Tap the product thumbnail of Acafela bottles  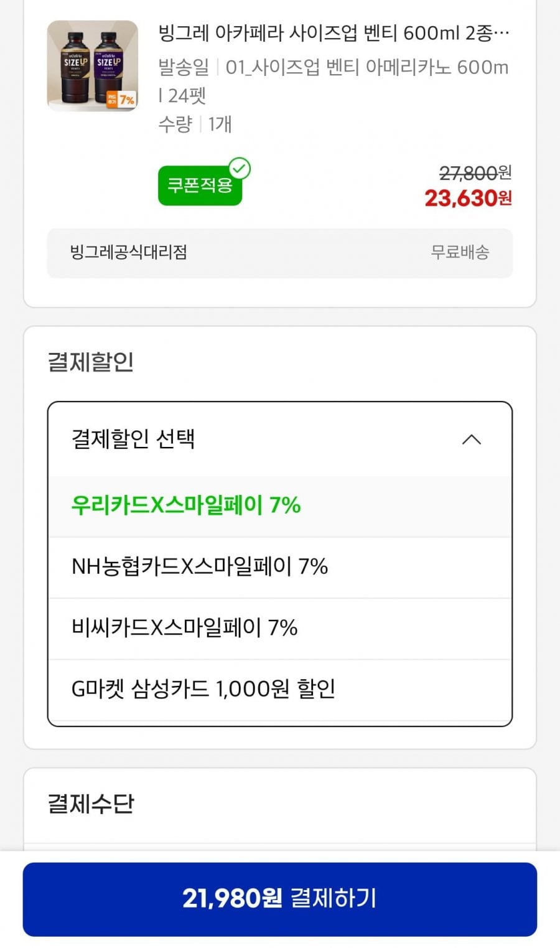coord(92,65)
